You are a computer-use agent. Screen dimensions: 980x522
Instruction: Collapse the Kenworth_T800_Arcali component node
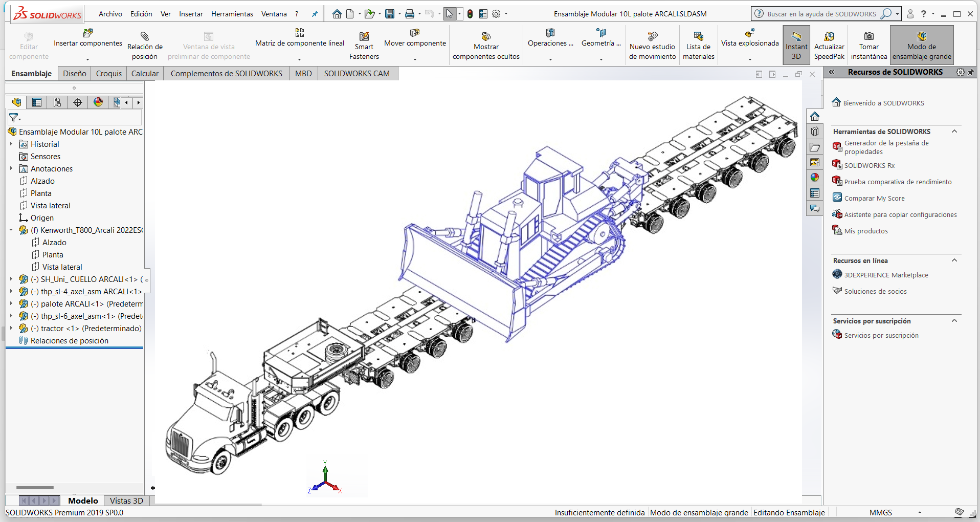11,230
